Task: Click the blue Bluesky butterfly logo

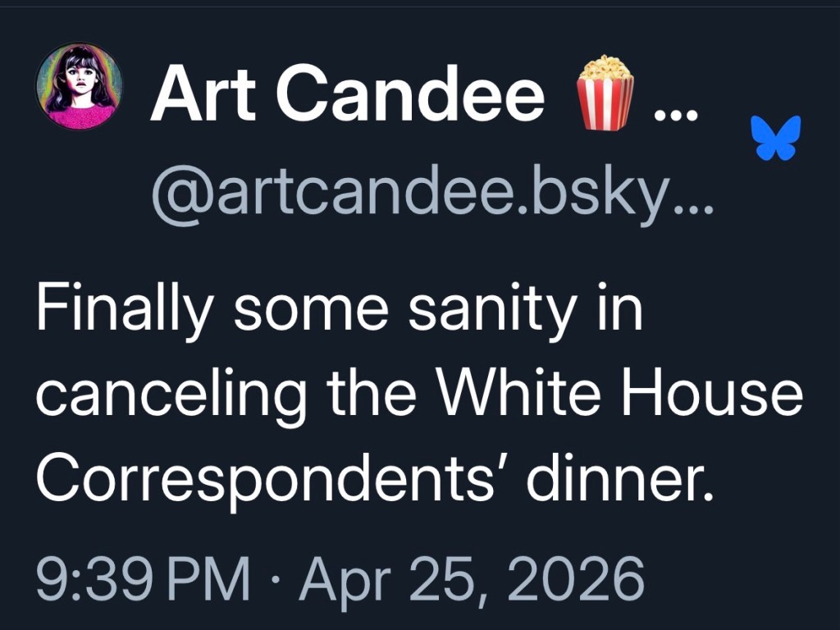Action: (775, 137)
